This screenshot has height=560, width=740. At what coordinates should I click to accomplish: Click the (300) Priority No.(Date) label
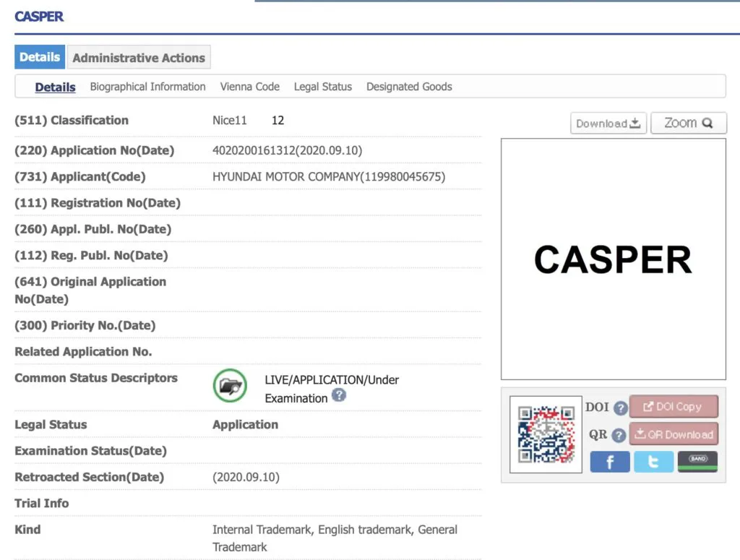coord(85,326)
